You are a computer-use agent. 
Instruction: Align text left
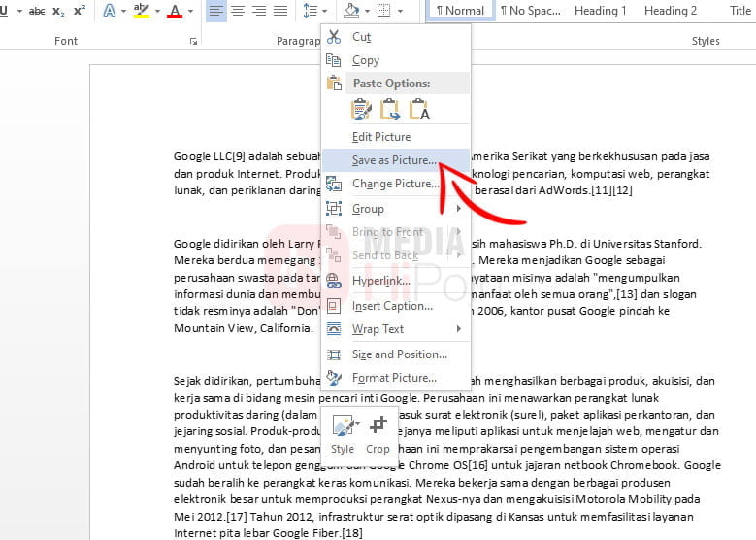point(216,11)
